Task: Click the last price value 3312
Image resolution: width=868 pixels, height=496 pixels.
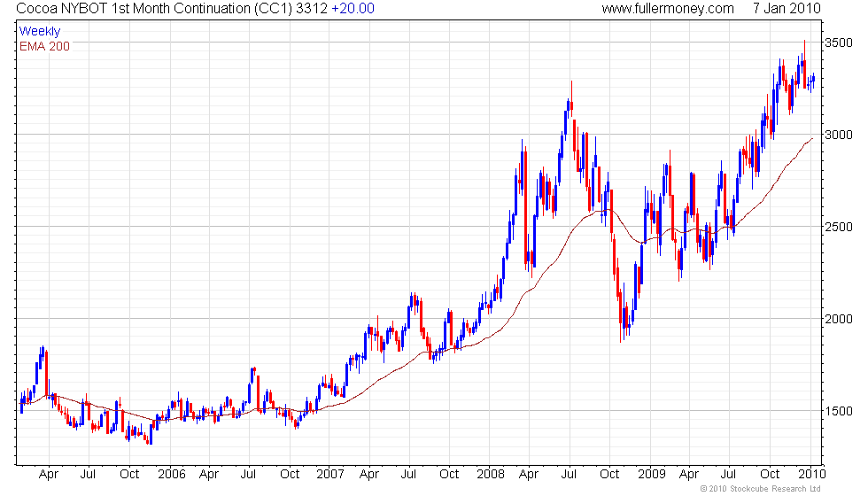Action: pyautogui.click(x=312, y=9)
